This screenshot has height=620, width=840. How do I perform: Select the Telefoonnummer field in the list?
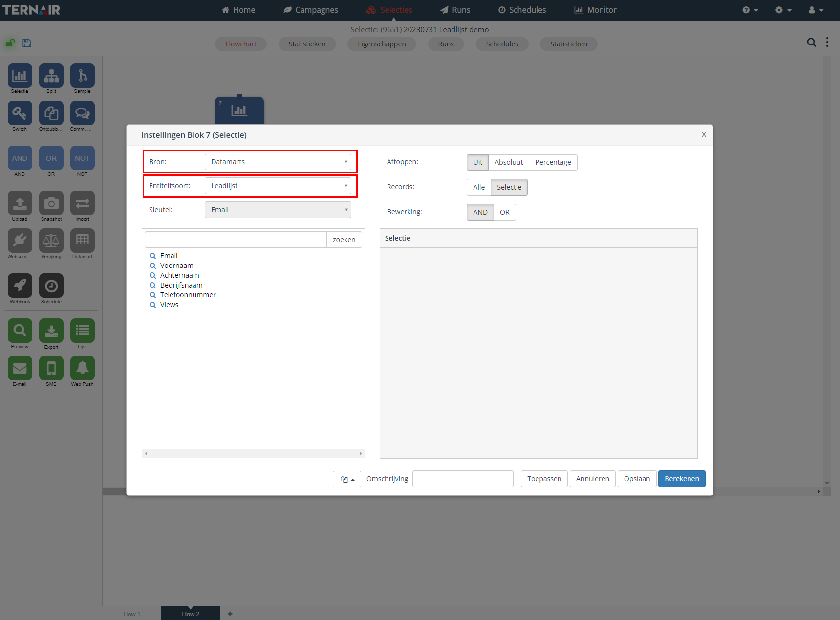click(x=188, y=295)
